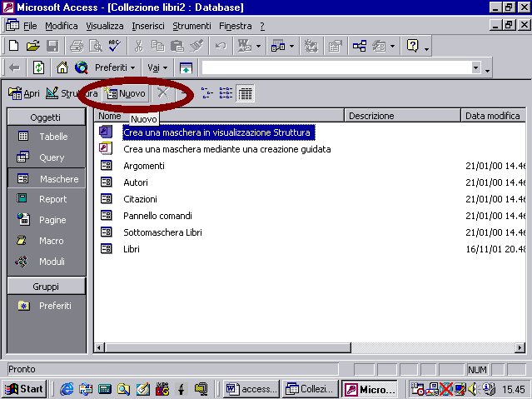Click the Copy icon in toolbar
The height and width of the screenshot is (399, 532).
(157, 46)
